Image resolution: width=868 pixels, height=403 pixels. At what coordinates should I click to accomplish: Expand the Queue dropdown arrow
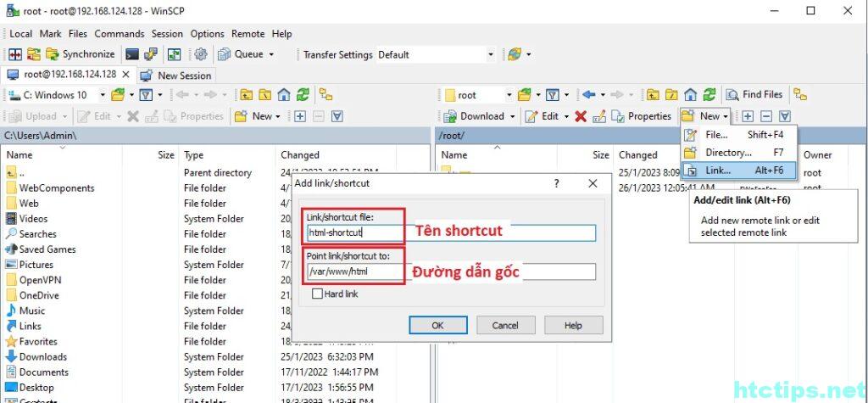coord(271,54)
